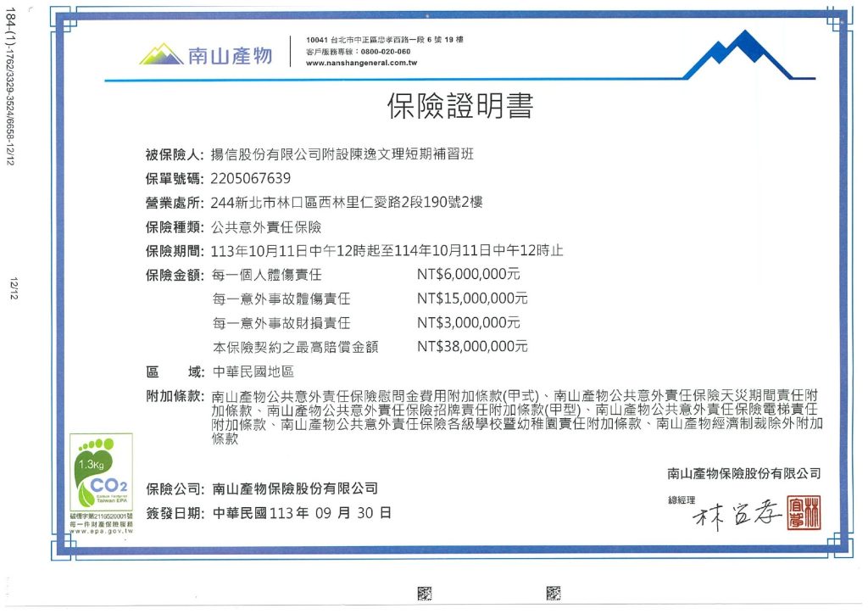Select the region value 中華民國地區
The image size is (868, 614).
[x=253, y=371]
